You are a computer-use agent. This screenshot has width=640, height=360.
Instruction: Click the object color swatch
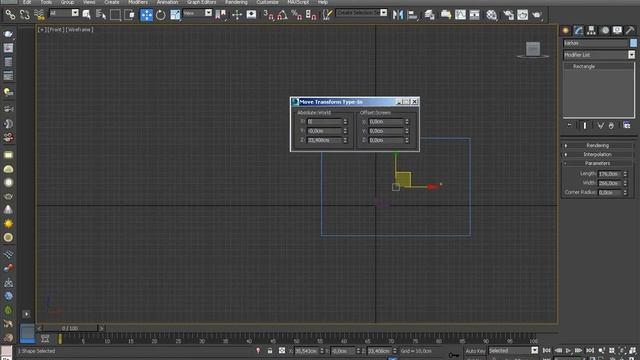[633, 43]
